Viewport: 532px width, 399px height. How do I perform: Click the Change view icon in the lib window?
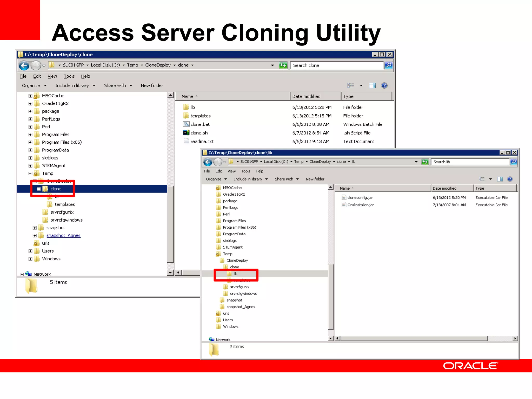pyautogui.click(x=482, y=179)
